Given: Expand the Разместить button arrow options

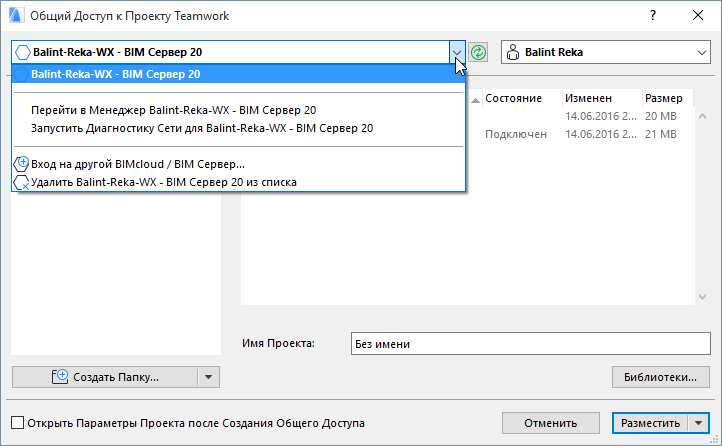Looking at the screenshot, I should pyautogui.click(x=699, y=423).
